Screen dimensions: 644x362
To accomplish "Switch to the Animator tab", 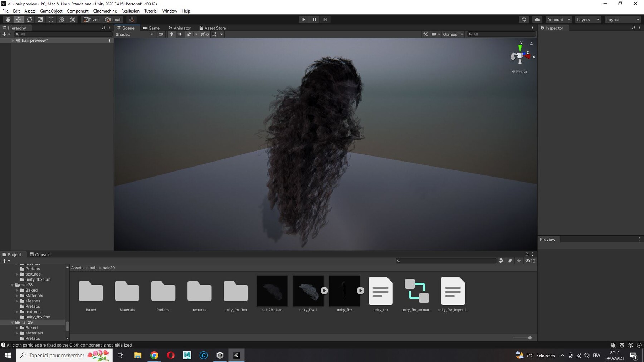I will 180,28.
